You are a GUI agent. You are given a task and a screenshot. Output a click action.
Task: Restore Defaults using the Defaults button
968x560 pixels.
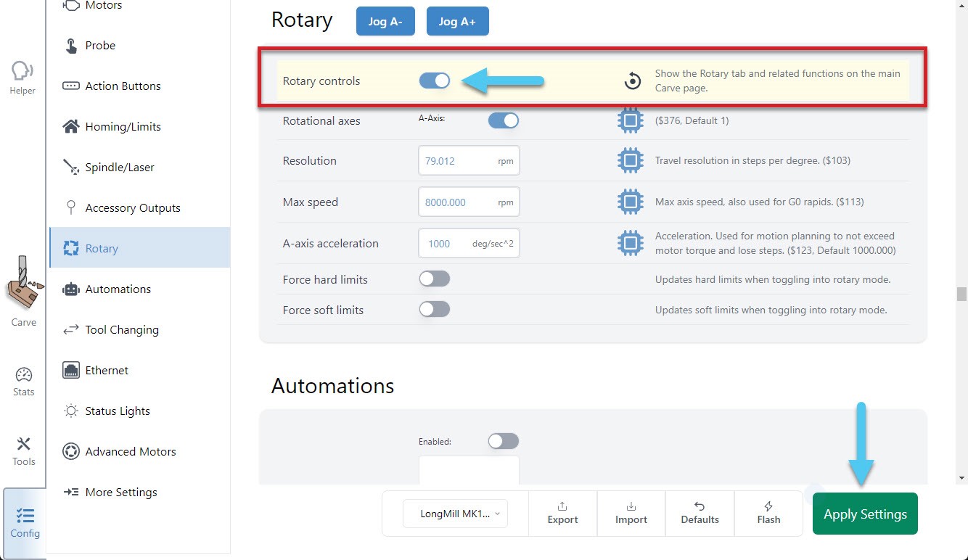[x=700, y=513]
